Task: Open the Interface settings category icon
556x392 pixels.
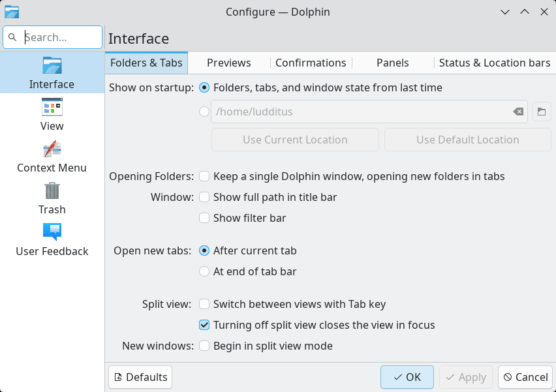Action: click(52, 66)
